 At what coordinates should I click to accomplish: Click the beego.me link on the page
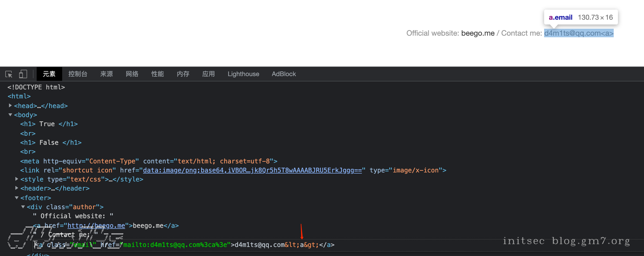pos(478,33)
